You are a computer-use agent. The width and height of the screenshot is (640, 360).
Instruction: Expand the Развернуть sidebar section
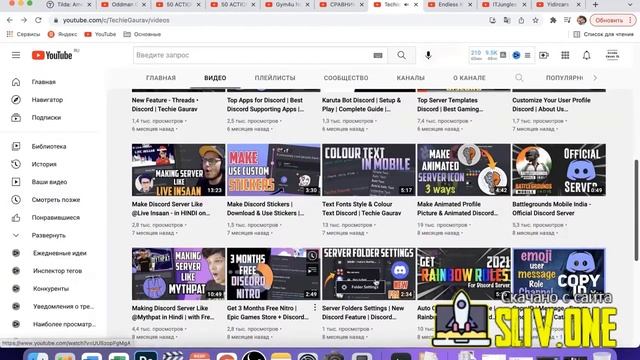[x=49, y=236]
